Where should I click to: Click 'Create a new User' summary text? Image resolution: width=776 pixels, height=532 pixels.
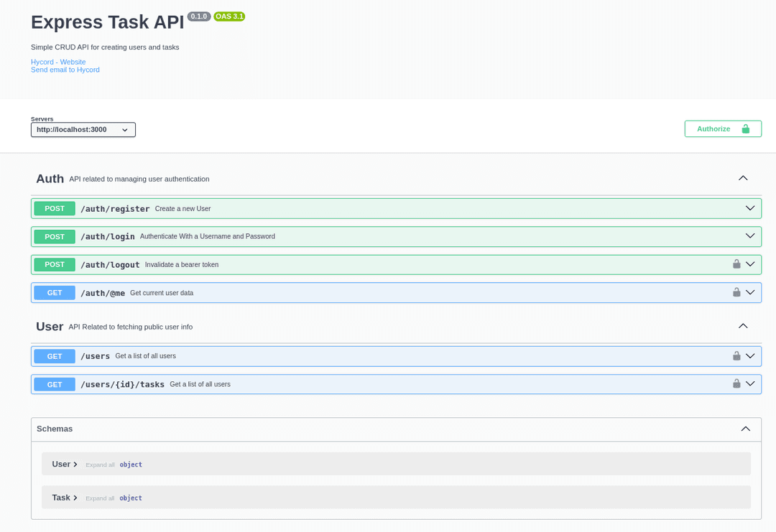[x=183, y=209]
